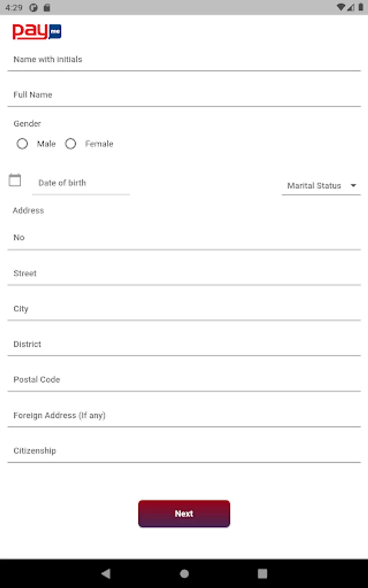Expand the Marital Status dropdown
The width and height of the screenshot is (368, 588).
click(321, 186)
